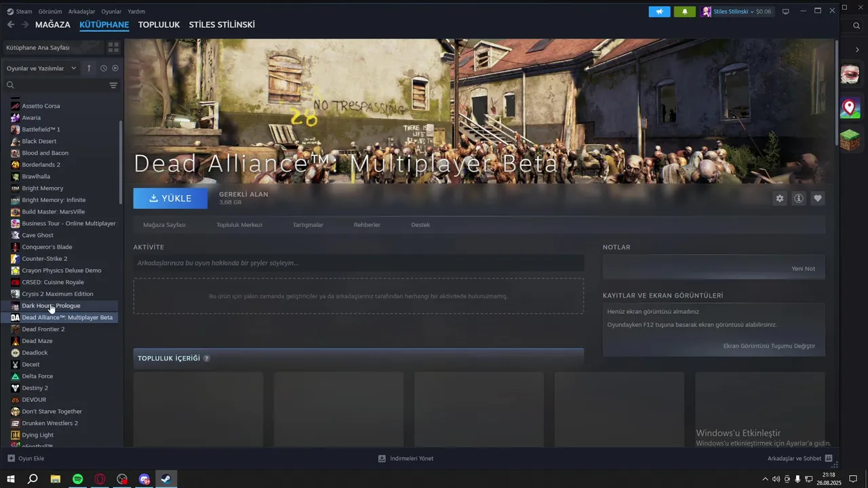Open the green notifications bell
Viewport: 868px width, 488px height.
tap(684, 12)
